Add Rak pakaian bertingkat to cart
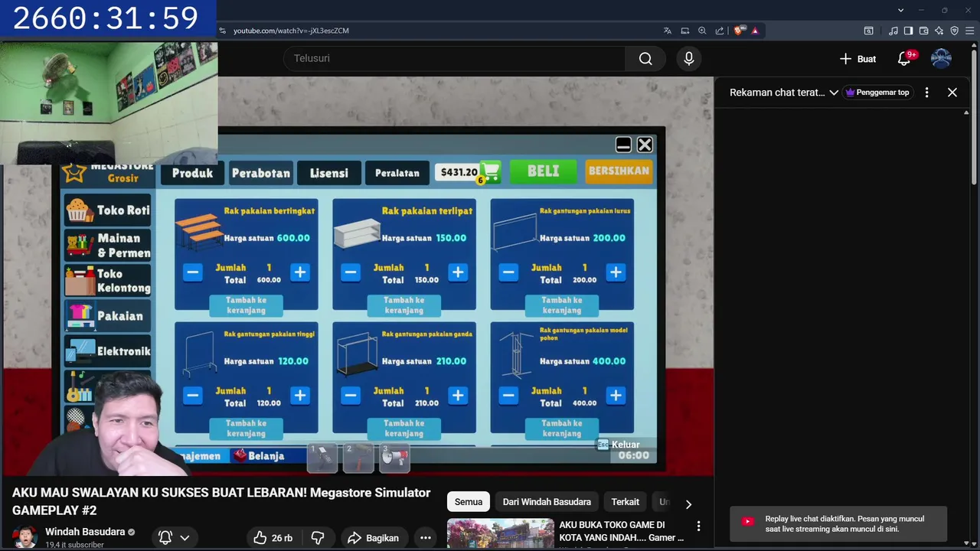980x551 pixels. point(246,305)
